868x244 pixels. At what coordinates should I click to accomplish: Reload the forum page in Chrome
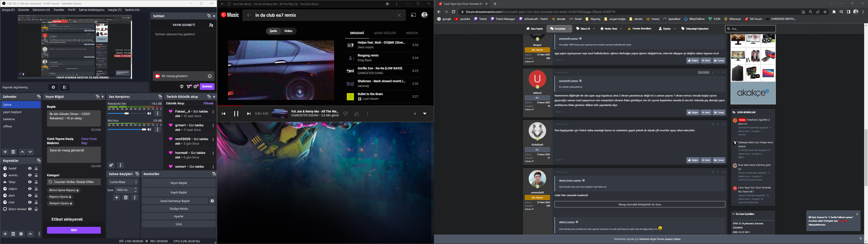tap(453, 12)
